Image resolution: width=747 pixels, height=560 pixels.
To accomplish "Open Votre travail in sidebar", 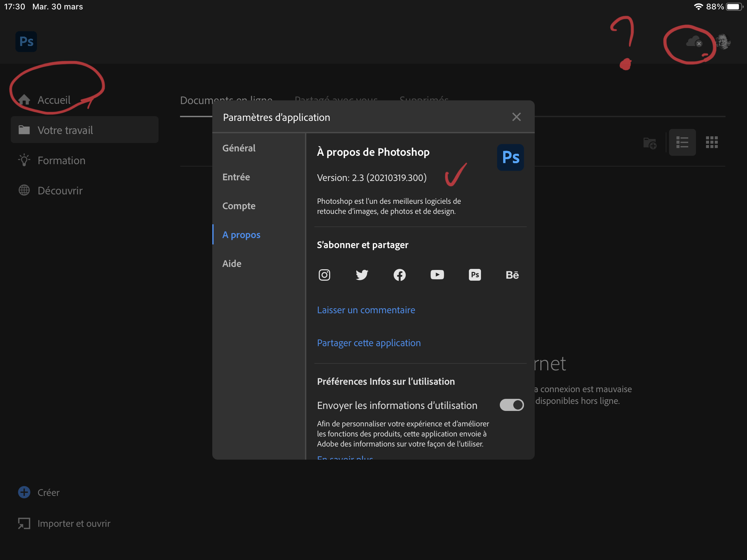I will coord(84,130).
